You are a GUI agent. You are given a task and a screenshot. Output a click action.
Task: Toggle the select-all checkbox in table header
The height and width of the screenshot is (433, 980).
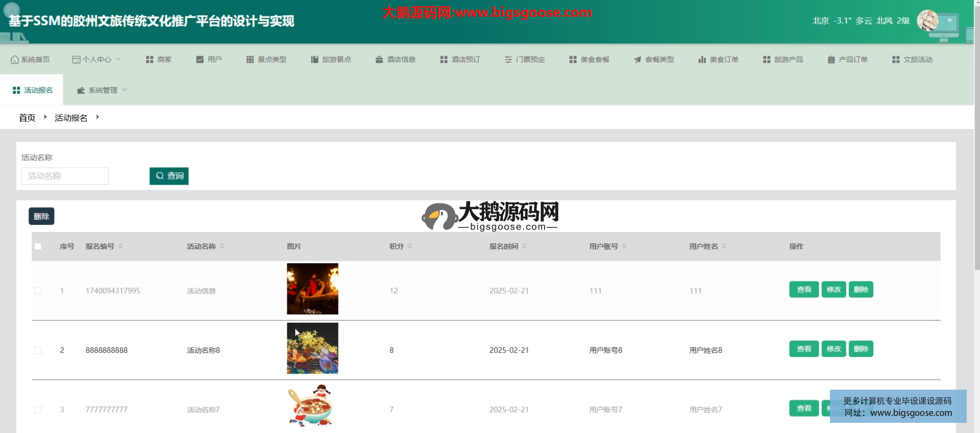38,246
